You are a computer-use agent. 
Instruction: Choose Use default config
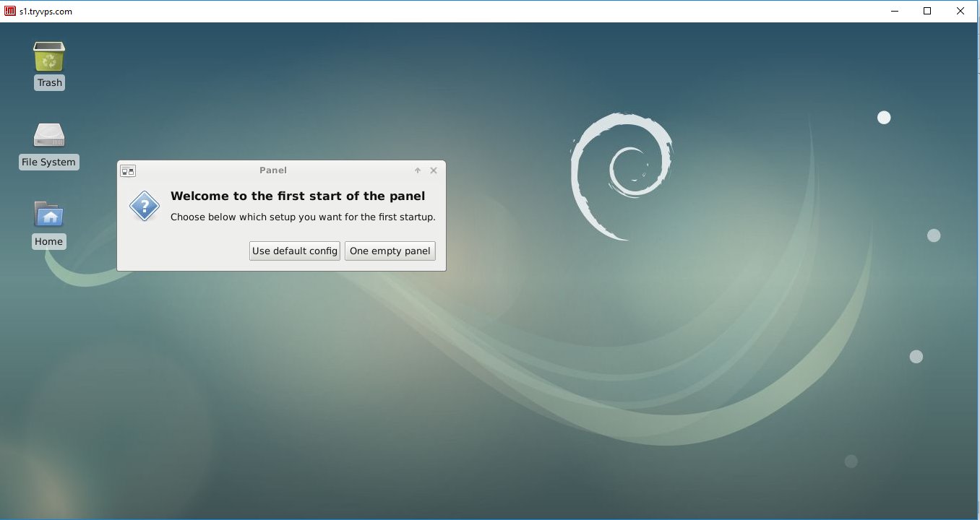tap(295, 251)
